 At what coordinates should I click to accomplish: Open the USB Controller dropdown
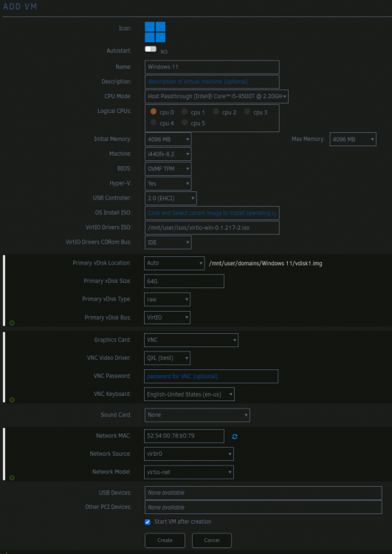[x=171, y=198]
